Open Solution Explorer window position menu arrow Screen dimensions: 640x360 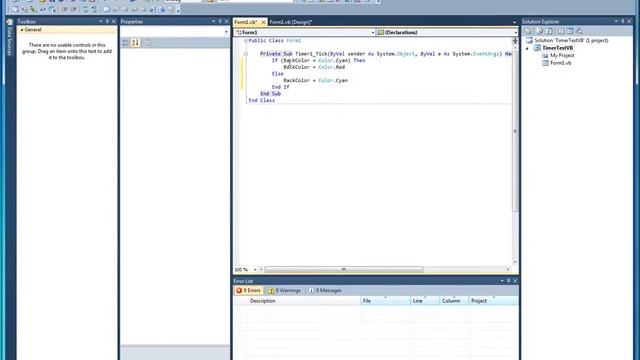click(616, 21)
